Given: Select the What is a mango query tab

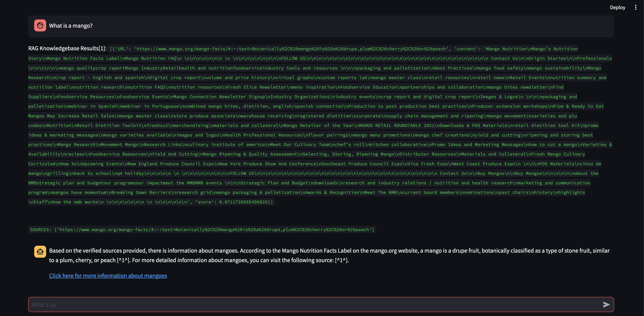Looking at the screenshot, I should pos(70,25).
